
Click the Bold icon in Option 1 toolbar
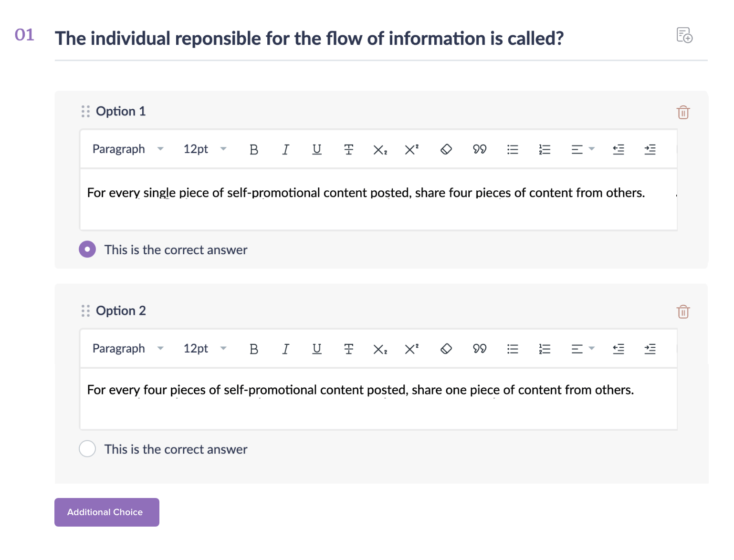(254, 150)
